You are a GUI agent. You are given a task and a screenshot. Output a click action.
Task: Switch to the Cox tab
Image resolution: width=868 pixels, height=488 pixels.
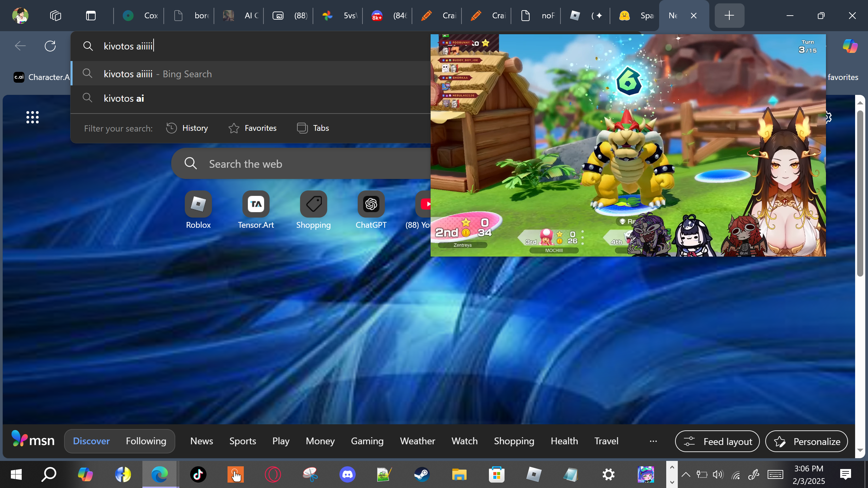(140, 16)
